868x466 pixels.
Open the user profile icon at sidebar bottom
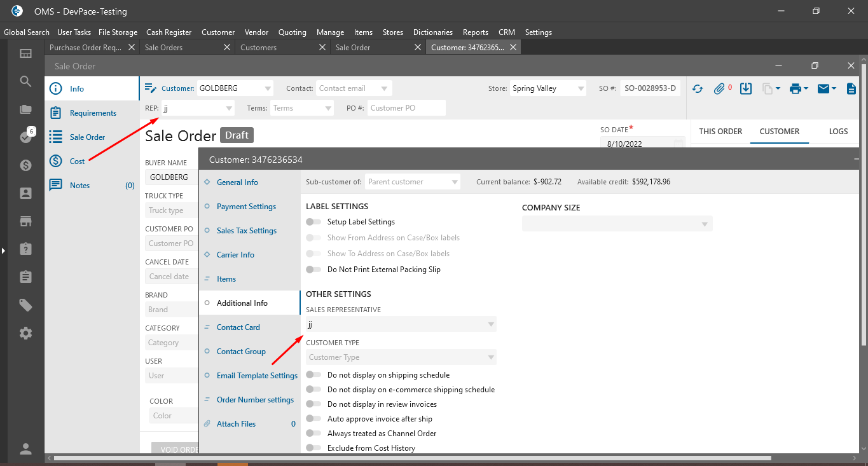tap(25, 449)
